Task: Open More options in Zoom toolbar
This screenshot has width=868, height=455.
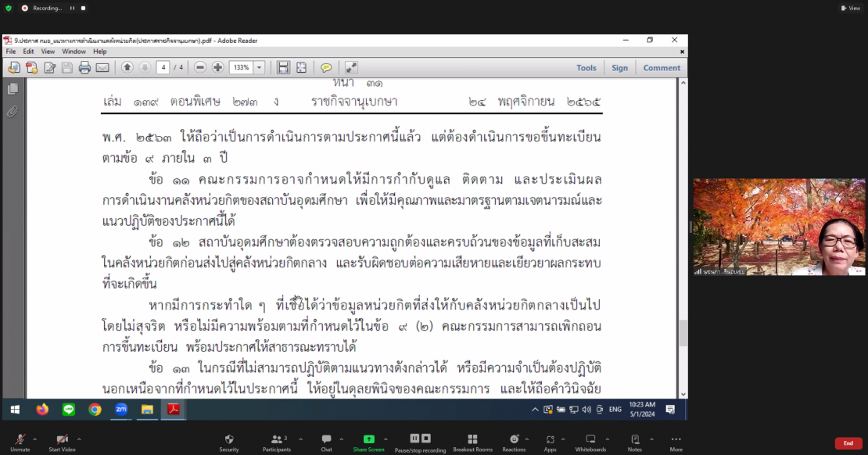Action: coord(676,442)
